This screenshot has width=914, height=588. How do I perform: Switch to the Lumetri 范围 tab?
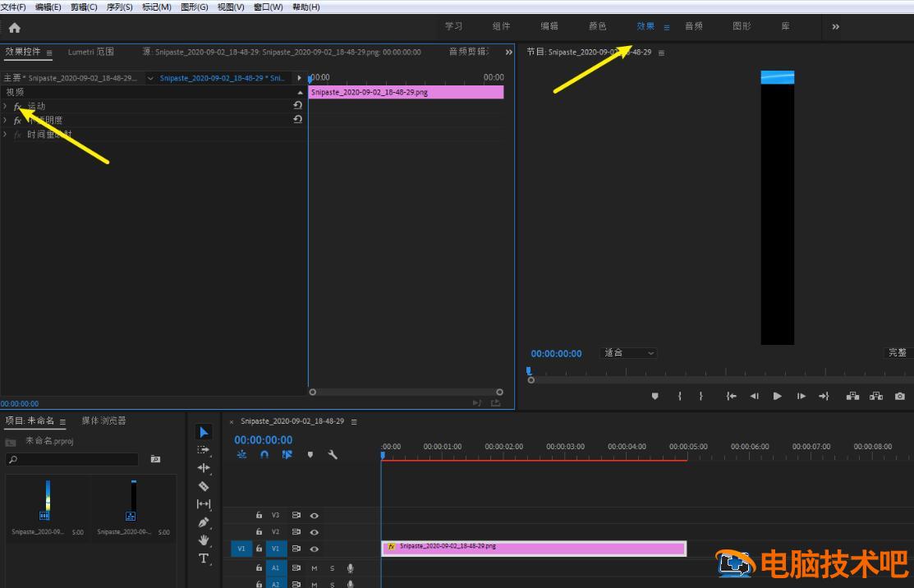point(91,52)
